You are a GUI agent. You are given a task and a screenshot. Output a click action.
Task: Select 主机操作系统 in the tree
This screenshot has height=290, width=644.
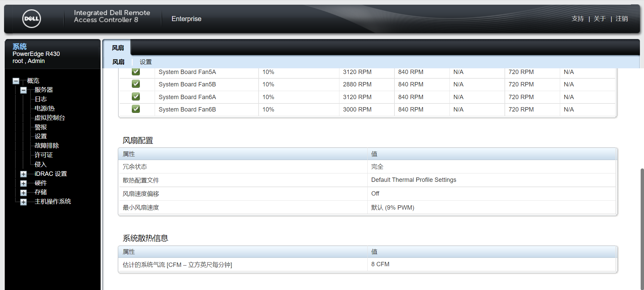pos(53,202)
